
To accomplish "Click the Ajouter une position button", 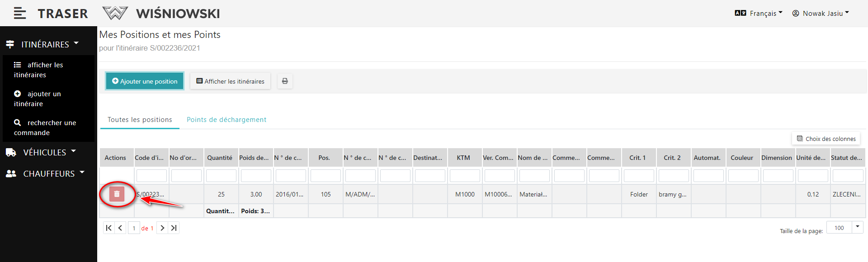I will click(145, 81).
